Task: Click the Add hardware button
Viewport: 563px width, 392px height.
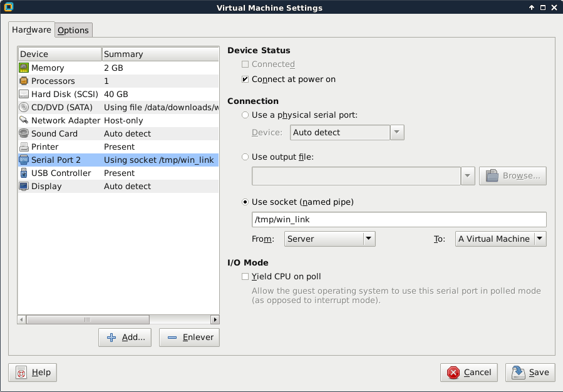Action: [x=125, y=338]
